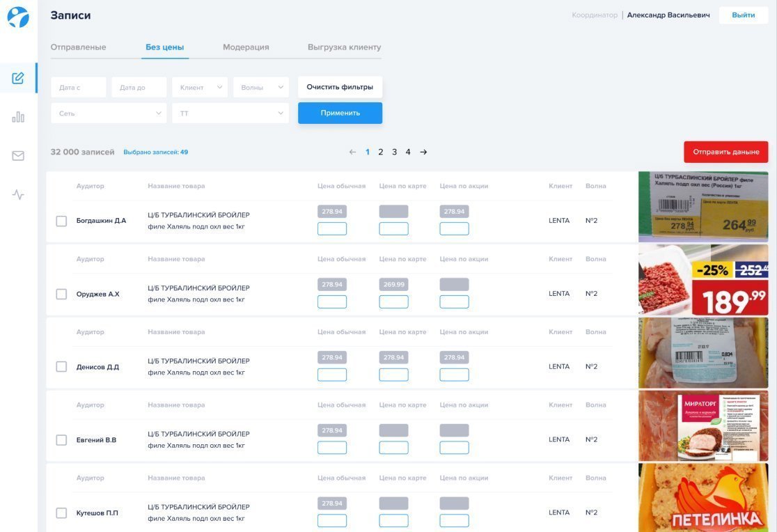Switch to the Выгрузка клиенту tab
The width and height of the screenshot is (777, 532).
click(345, 47)
